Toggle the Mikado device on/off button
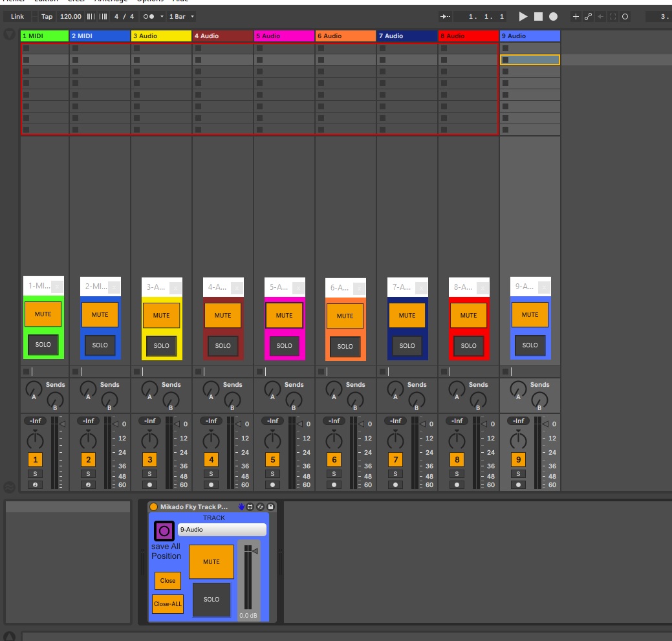Image resolution: width=672 pixels, height=641 pixels. pyautogui.click(x=154, y=506)
